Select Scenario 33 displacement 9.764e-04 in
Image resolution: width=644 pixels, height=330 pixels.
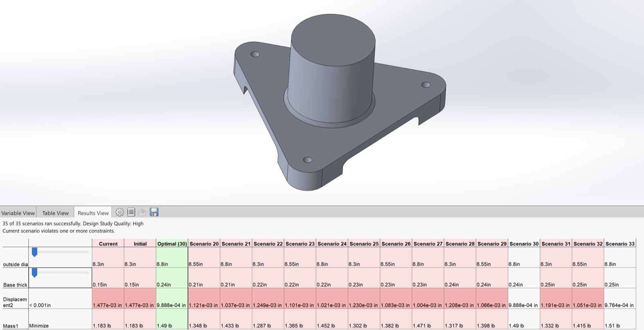click(x=620, y=298)
